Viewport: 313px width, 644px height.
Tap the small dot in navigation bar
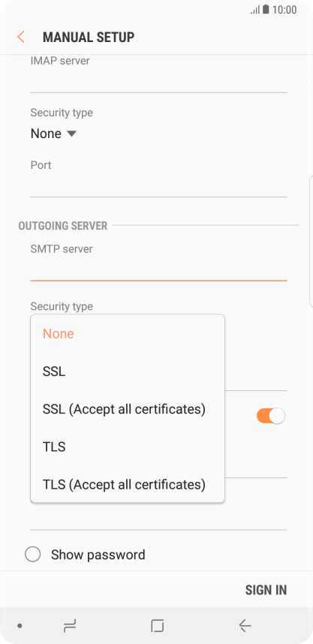20,626
